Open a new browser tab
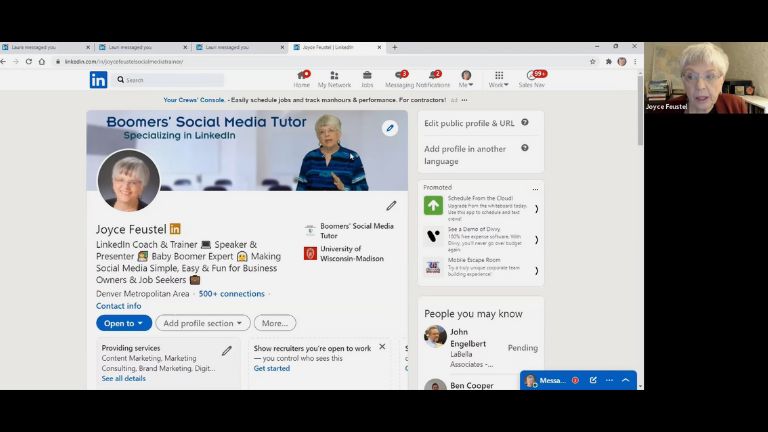 (x=395, y=48)
